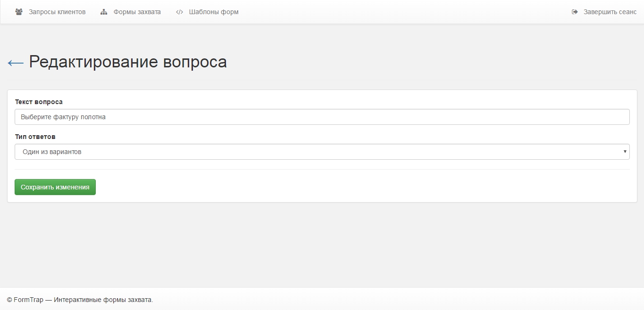
Task: Click the users icon beside Запросы клиентов
Action: coord(19,12)
